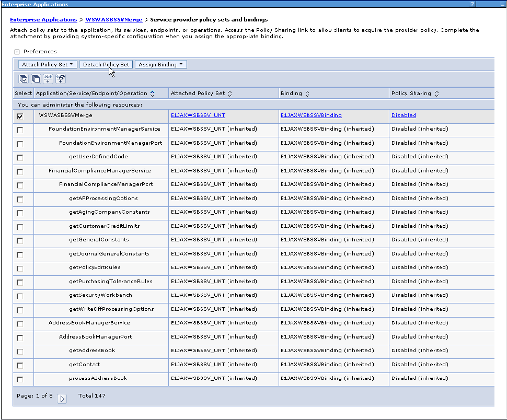
Task: Go to next page arrow
Action: click(62, 399)
